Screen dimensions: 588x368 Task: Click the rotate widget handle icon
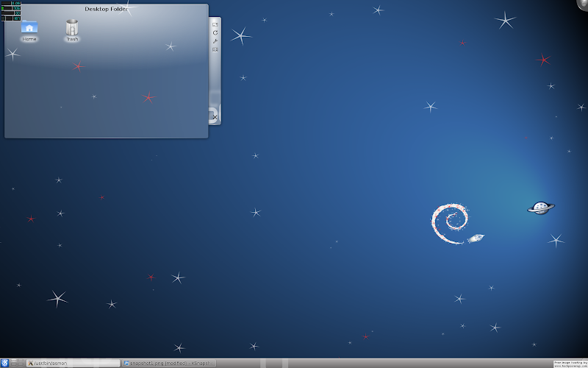215,32
